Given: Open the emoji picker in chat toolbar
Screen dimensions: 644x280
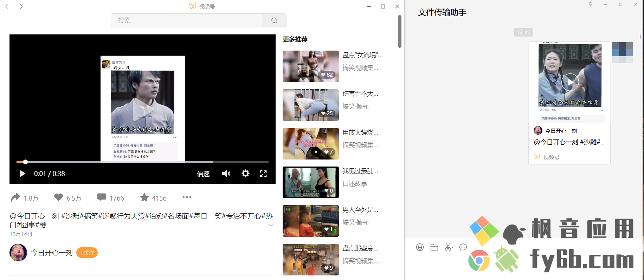Looking at the screenshot, I should pyautogui.click(x=420, y=247).
